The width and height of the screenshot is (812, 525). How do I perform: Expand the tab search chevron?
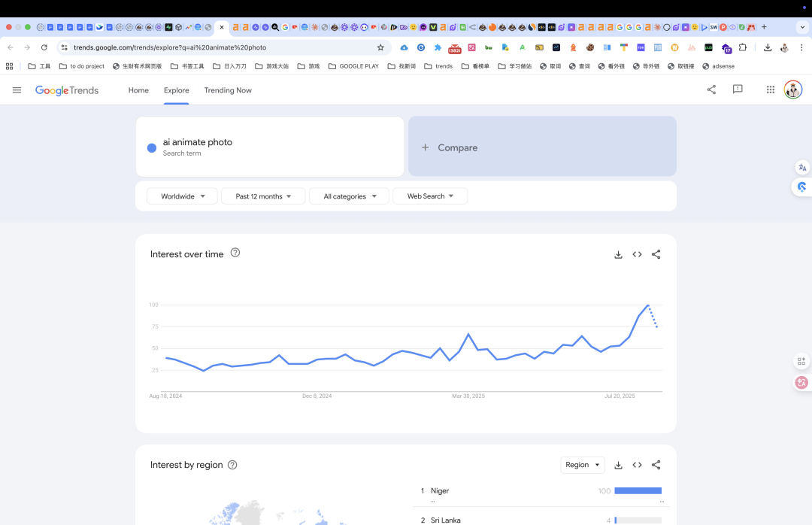click(803, 27)
